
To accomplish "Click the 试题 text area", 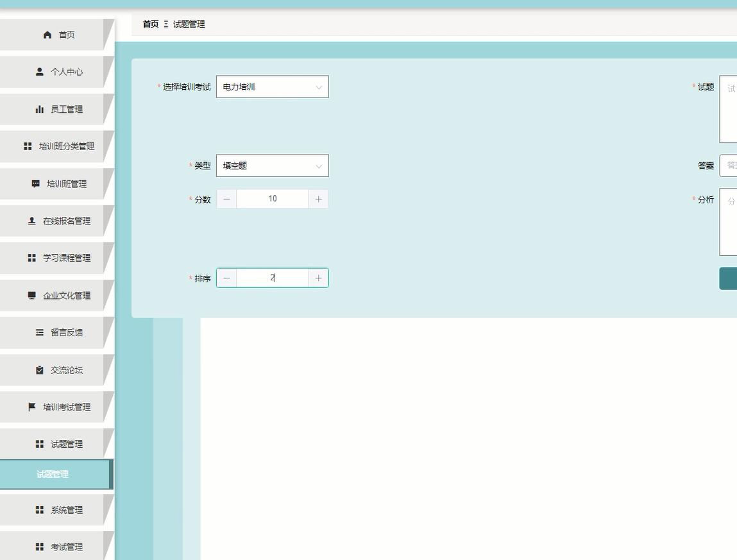I will (728, 109).
